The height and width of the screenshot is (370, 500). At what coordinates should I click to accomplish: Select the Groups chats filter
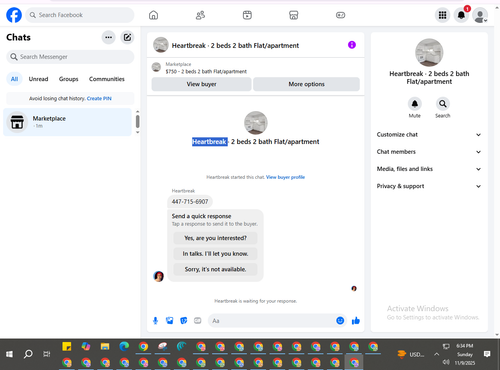point(68,79)
